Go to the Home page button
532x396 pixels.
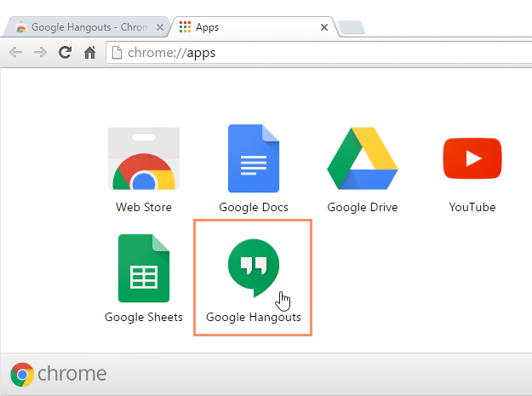[89, 53]
